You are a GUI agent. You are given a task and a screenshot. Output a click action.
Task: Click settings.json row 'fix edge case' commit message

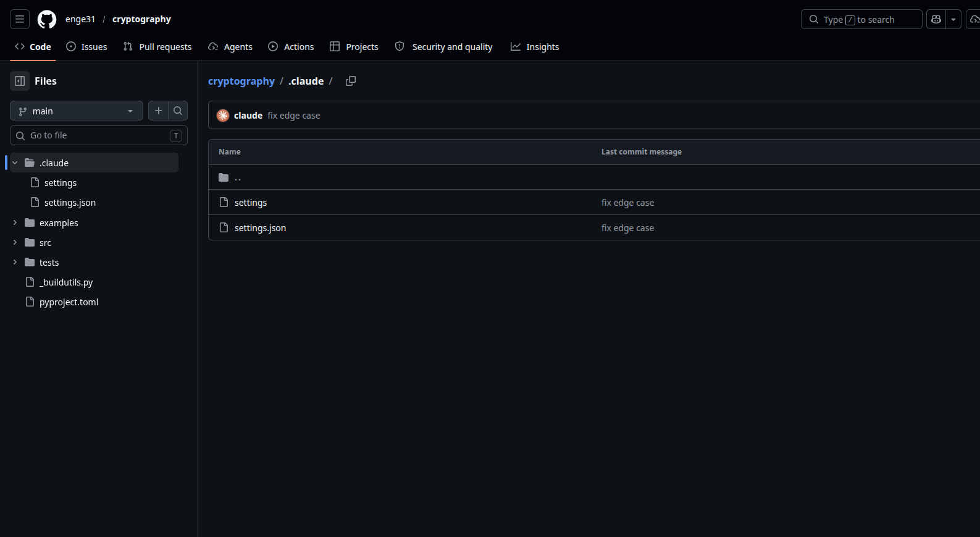click(x=627, y=228)
